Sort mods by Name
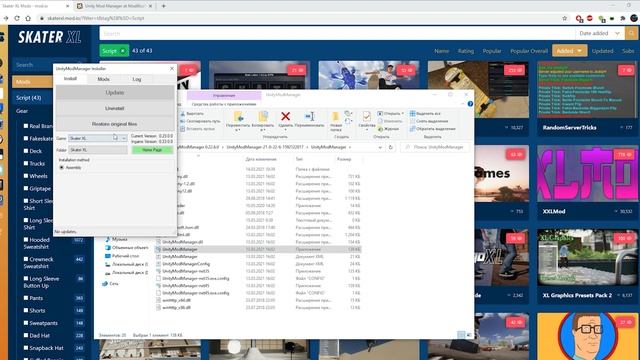 pyautogui.click(x=442, y=51)
